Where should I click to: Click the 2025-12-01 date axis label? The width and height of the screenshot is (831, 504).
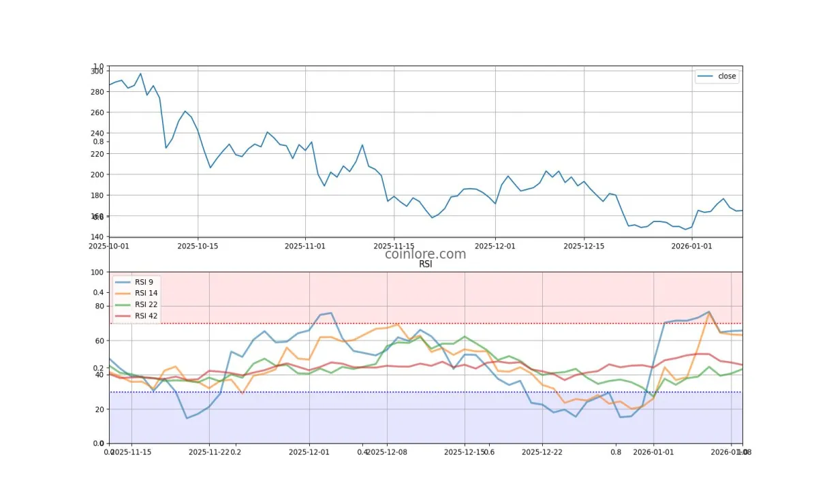495,246
